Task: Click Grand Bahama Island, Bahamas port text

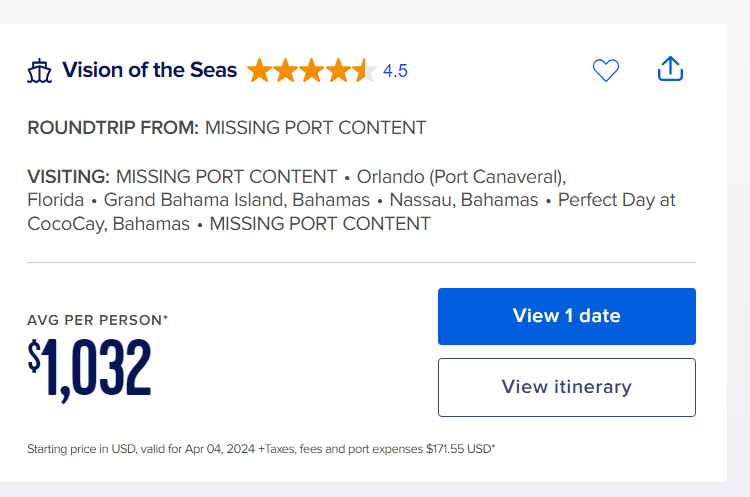Action: [237, 200]
